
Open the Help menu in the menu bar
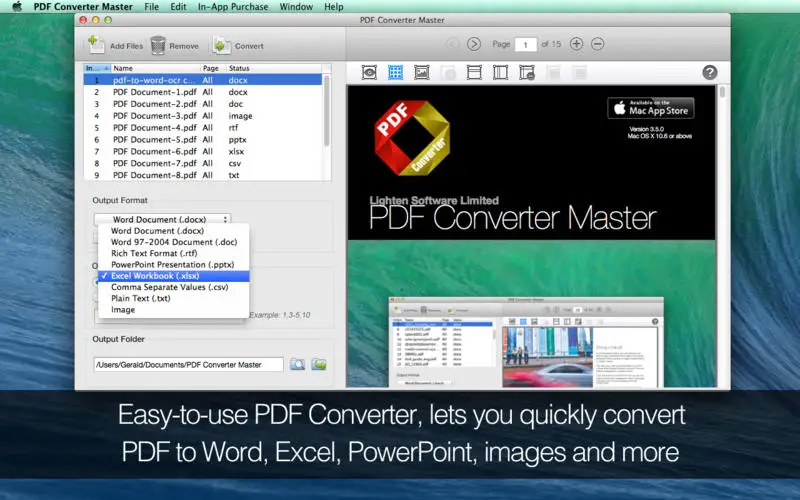click(x=334, y=7)
